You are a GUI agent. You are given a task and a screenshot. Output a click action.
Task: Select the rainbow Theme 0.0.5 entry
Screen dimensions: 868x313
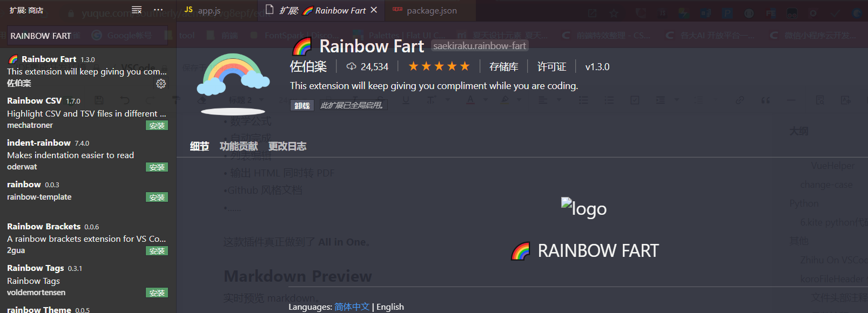click(88, 309)
